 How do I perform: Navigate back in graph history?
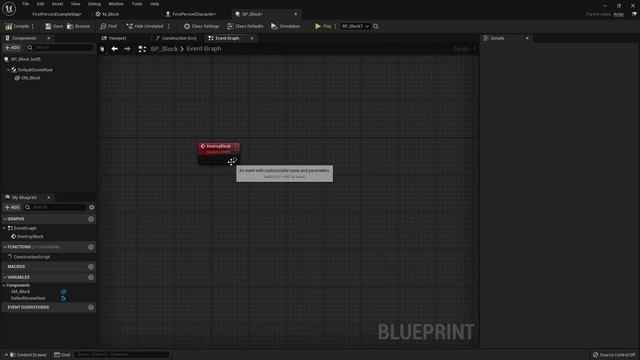114,49
